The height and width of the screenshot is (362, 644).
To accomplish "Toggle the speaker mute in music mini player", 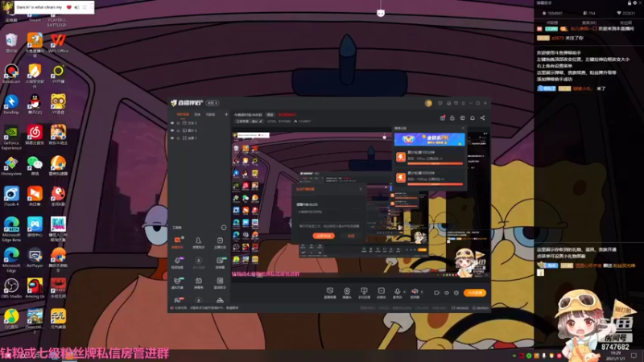I will pos(76,7).
